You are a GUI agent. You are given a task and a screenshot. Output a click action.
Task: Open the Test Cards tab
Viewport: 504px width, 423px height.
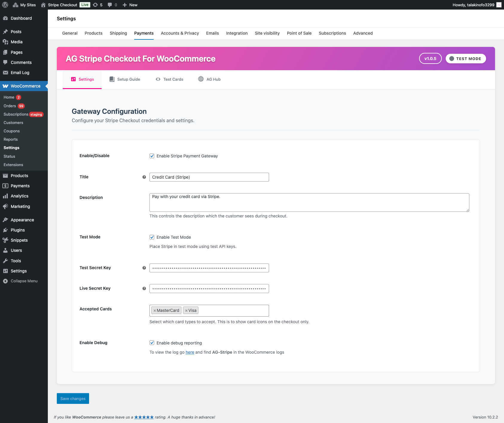click(169, 79)
